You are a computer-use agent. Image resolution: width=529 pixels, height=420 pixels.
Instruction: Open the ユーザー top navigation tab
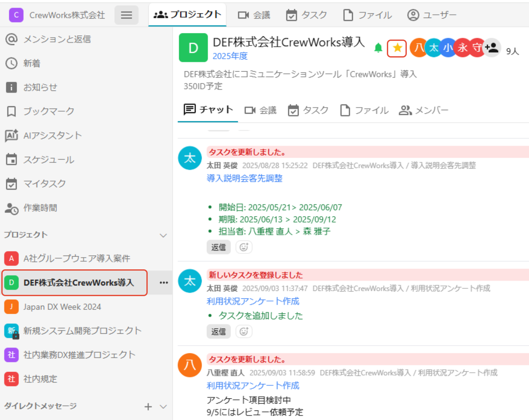point(432,15)
